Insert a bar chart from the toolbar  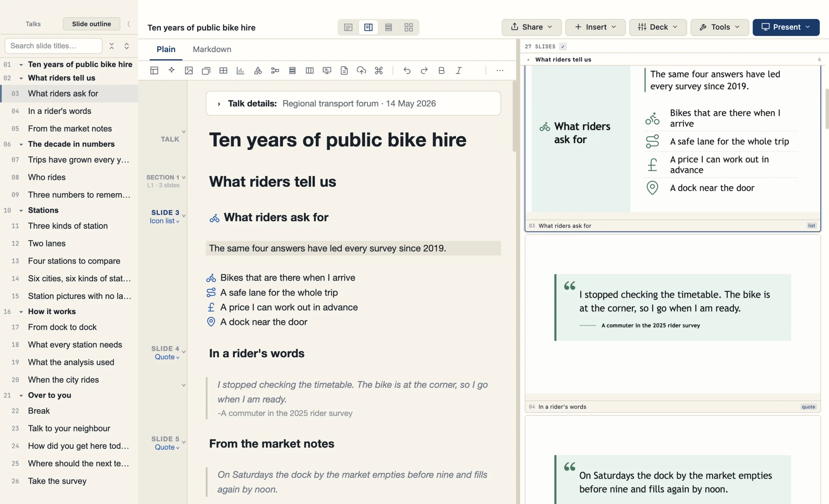[x=240, y=70]
